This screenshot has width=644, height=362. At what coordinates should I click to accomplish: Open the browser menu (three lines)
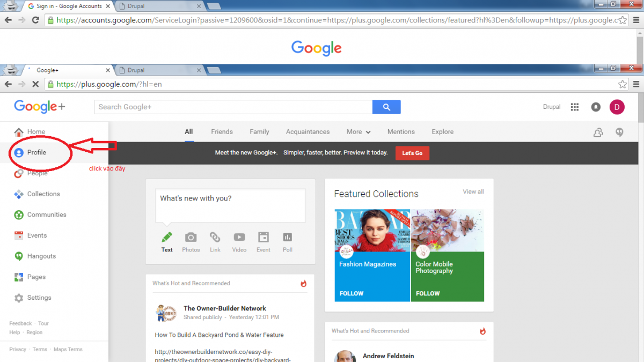point(636,84)
